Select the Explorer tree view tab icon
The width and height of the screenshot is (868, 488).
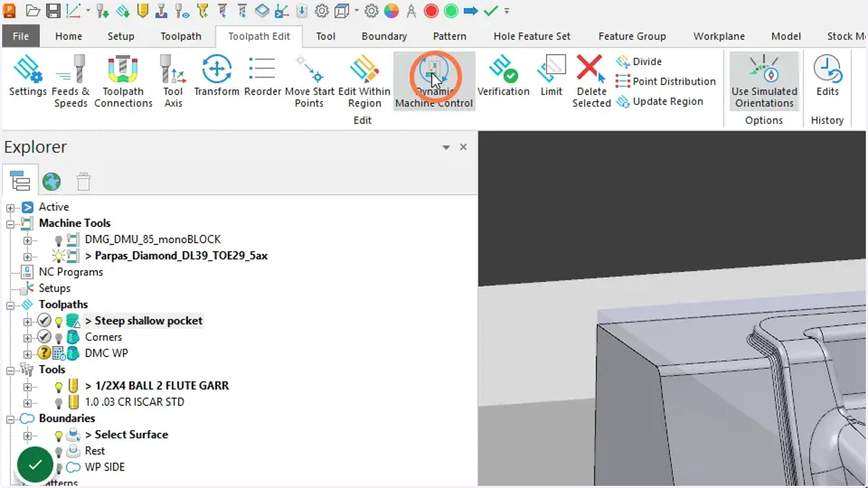tap(20, 181)
